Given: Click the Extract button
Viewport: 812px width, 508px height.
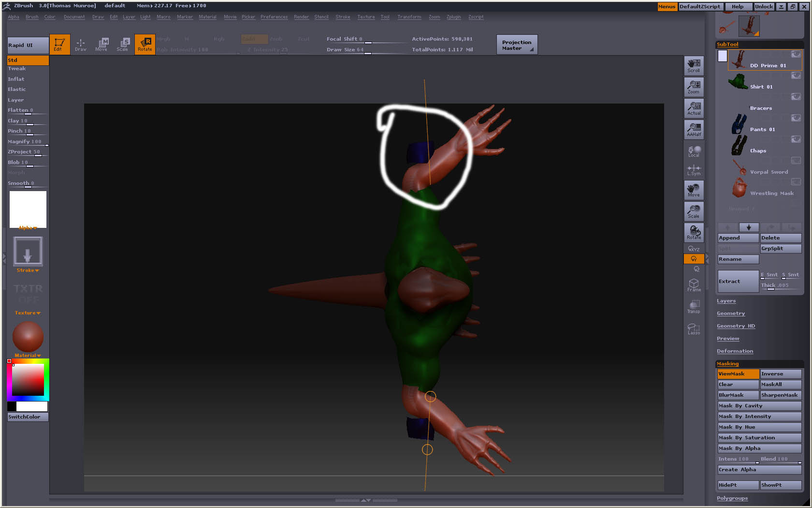Looking at the screenshot, I should pos(738,282).
